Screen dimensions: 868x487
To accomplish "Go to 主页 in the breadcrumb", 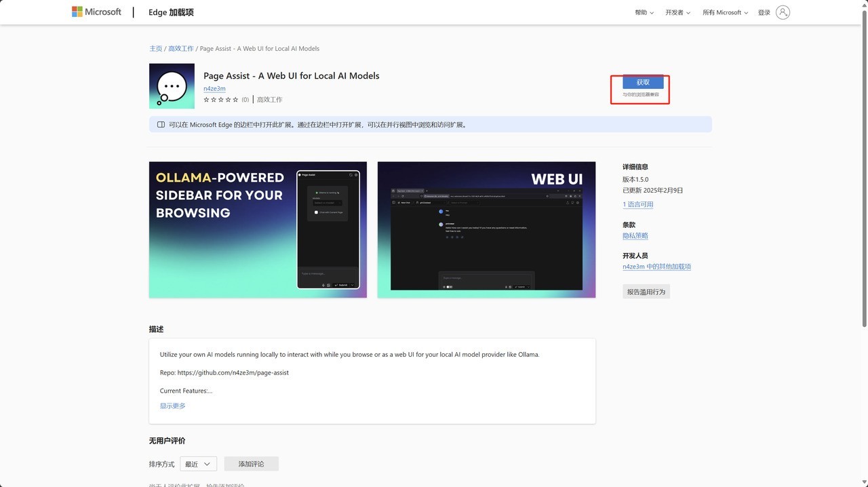I will [156, 49].
